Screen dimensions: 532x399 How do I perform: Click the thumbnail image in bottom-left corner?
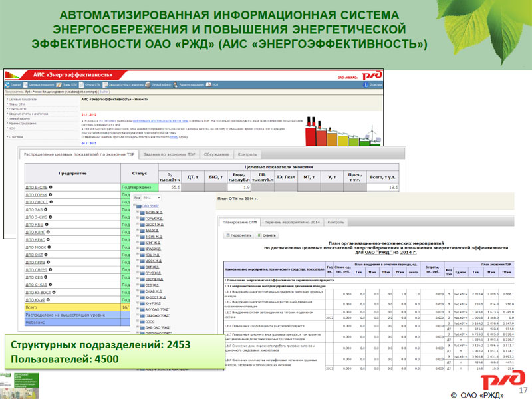click(x=19, y=386)
